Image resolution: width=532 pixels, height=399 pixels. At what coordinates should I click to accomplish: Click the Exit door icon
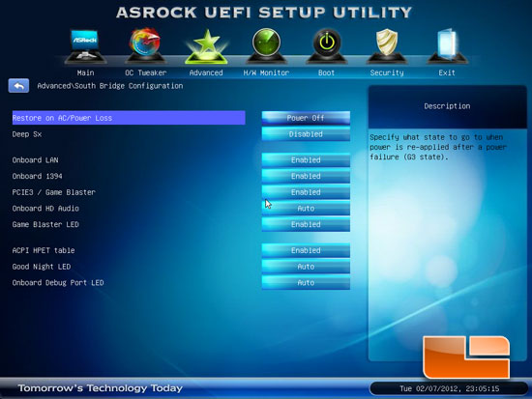click(447, 46)
